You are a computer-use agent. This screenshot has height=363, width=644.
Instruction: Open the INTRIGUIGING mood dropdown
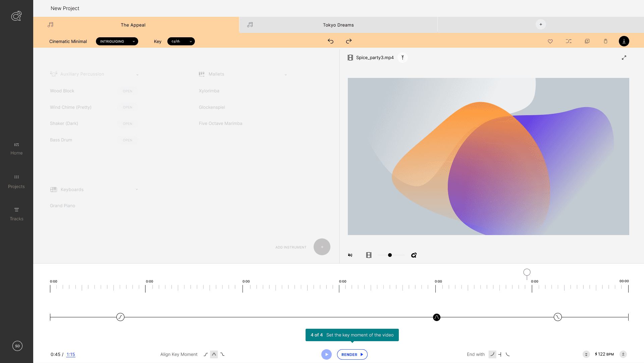click(x=117, y=41)
